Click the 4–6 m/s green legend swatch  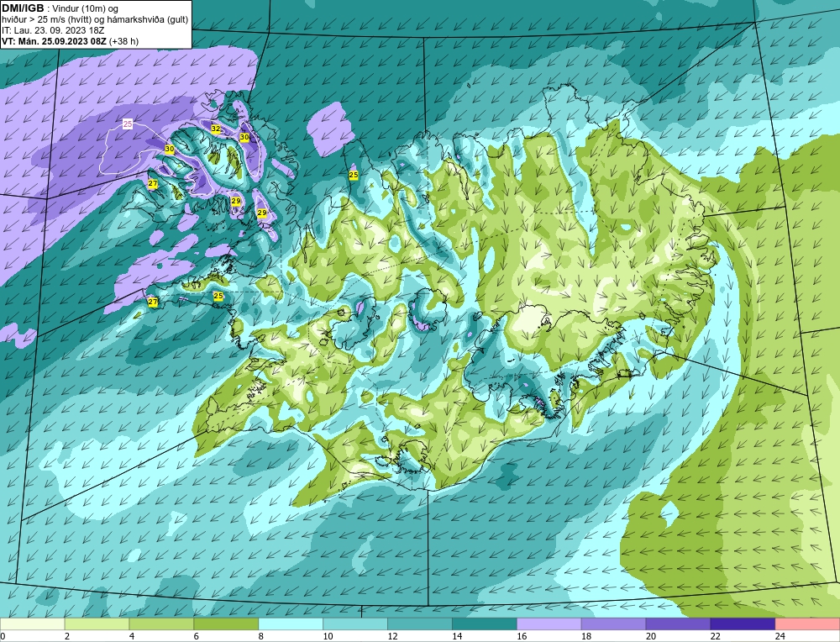161,624
